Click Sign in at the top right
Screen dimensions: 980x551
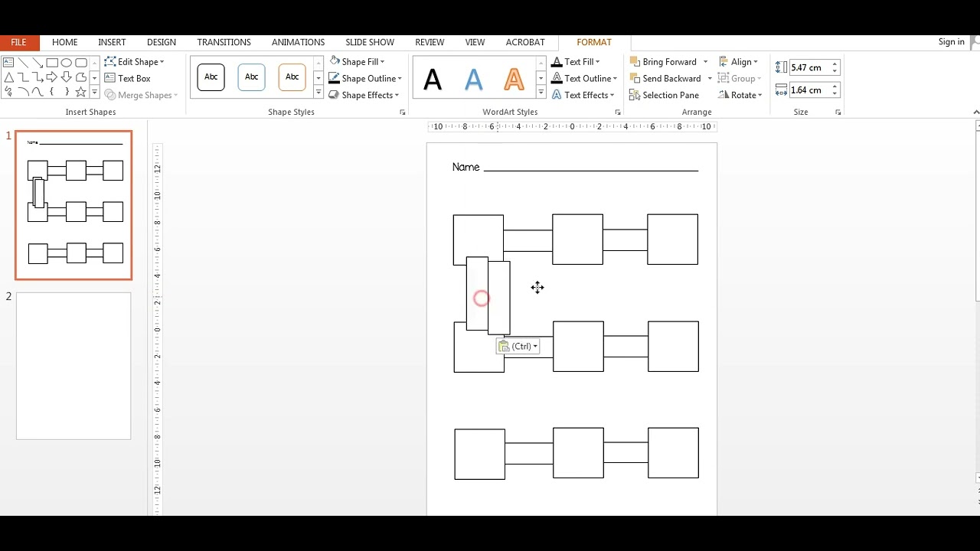click(x=952, y=42)
